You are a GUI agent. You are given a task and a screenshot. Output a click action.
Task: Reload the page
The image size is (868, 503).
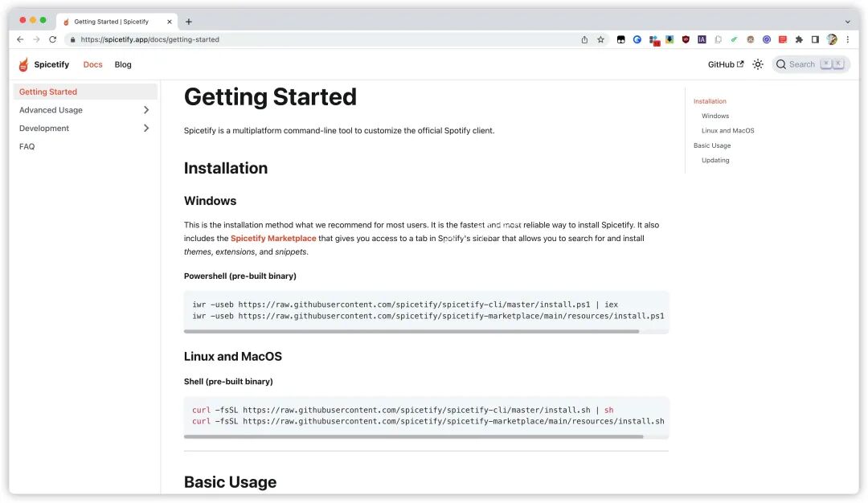[x=52, y=39]
